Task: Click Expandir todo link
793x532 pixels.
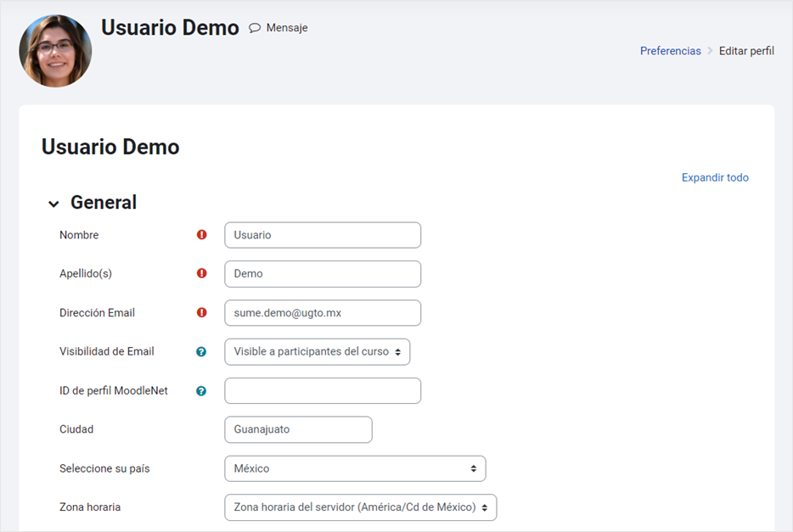Action: point(715,177)
